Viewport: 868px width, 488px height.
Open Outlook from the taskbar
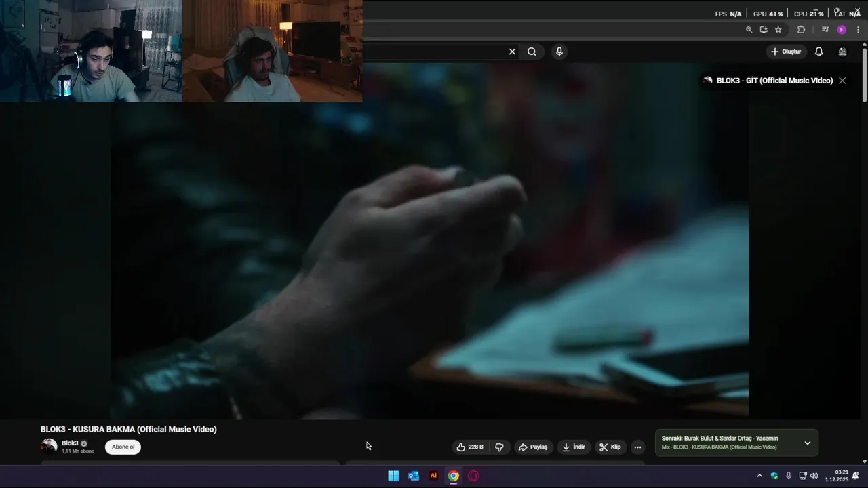click(414, 476)
